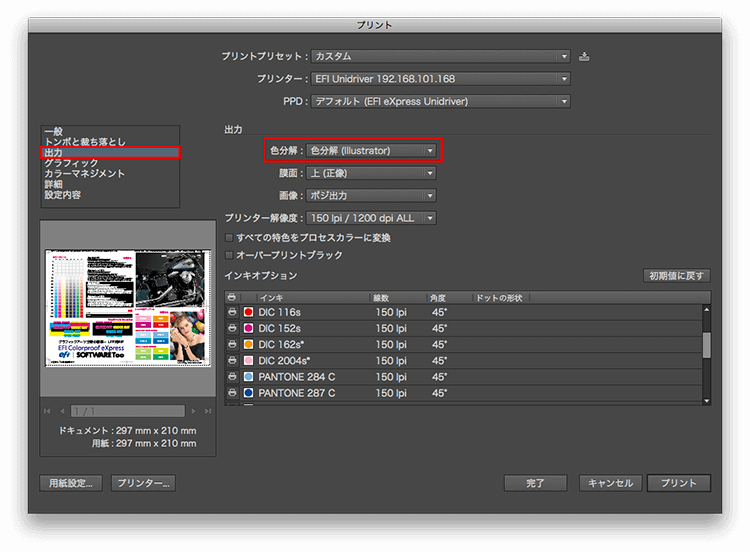Screen dimensions: 750x552
Task: Open the プリンター解像度 dropdown
Action: (371, 218)
